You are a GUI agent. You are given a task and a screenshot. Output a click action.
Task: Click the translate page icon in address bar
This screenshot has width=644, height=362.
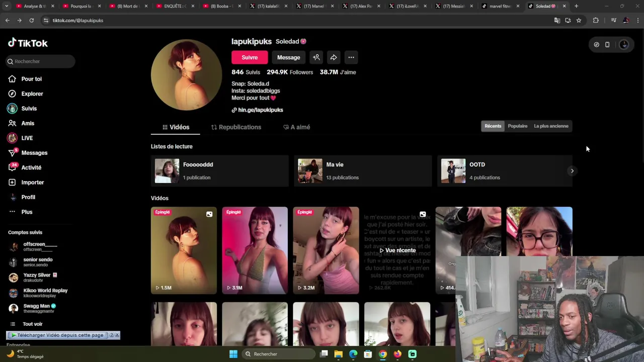coord(557,21)
